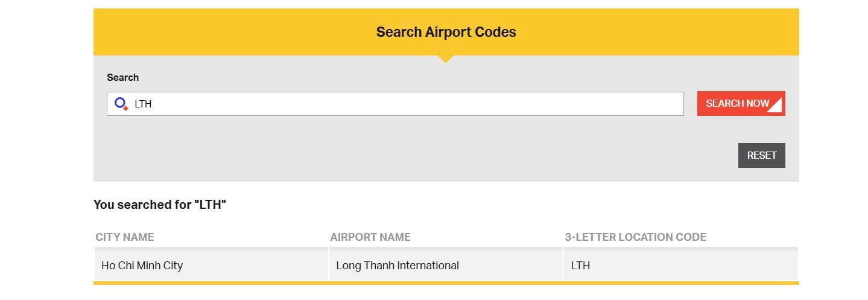Focus the search input containing LTH
Screen dimensions: 868x300
[395, 104]
